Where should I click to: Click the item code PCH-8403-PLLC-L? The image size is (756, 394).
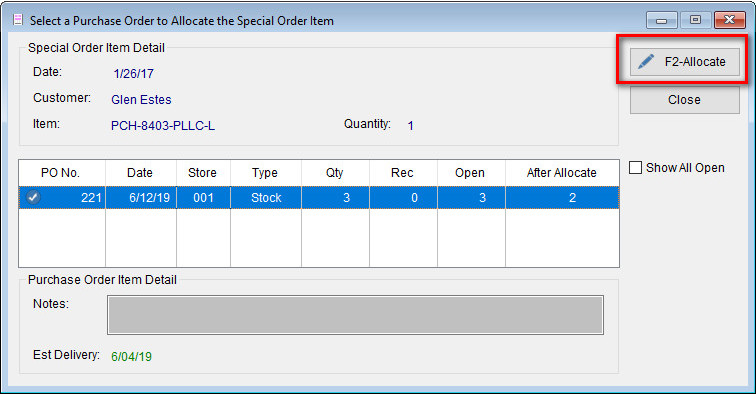[163, 126]
